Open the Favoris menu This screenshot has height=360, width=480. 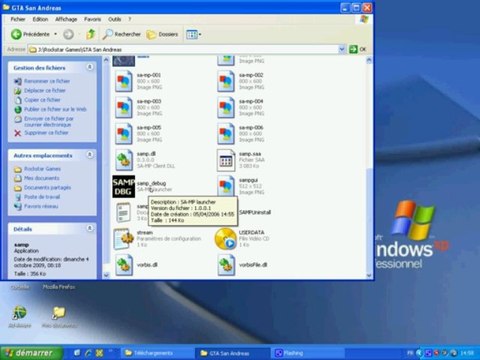coord(92,19)
